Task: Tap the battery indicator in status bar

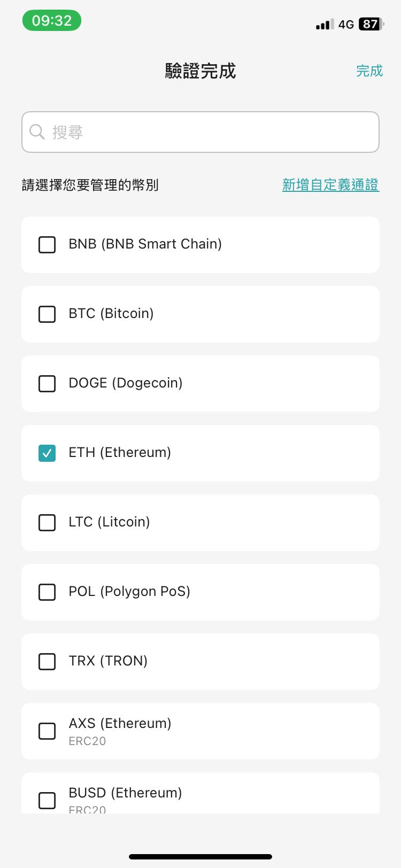Action: click(371, 24)
